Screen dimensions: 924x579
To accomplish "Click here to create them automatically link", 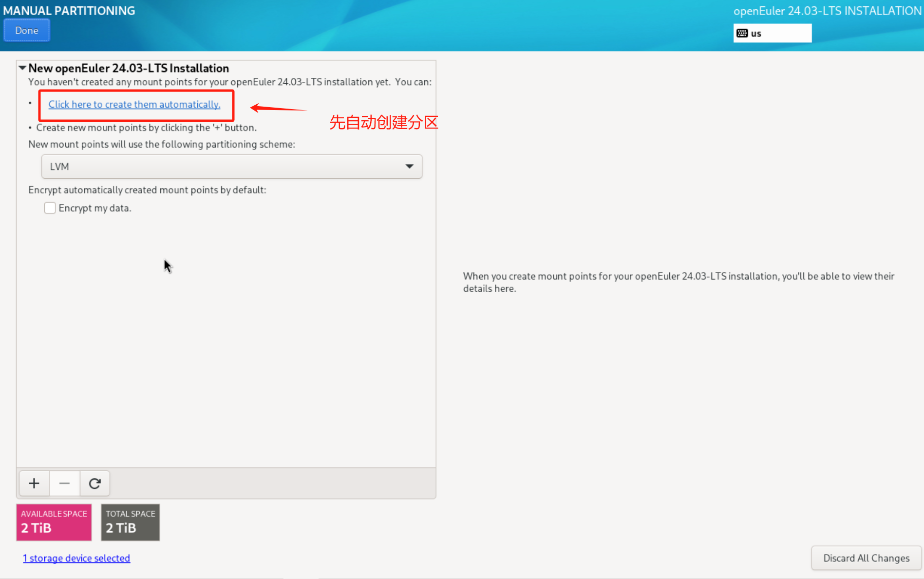I will 134,104.
